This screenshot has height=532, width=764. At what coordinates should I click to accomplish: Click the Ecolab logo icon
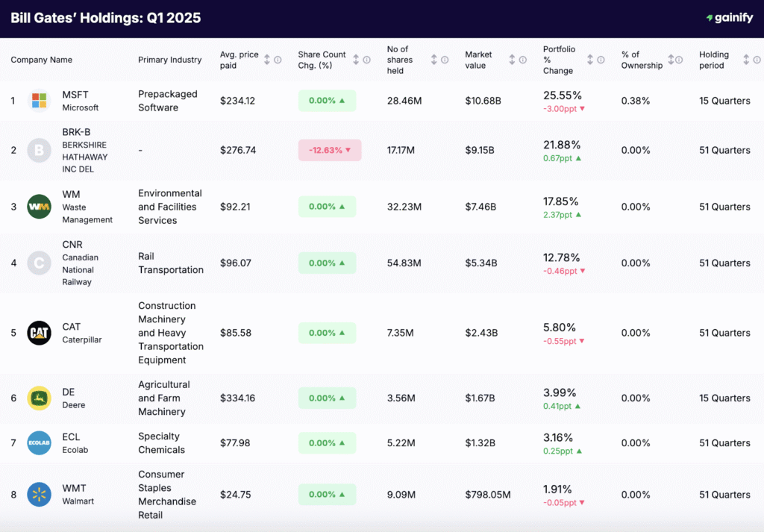click(x=39, y=443)
